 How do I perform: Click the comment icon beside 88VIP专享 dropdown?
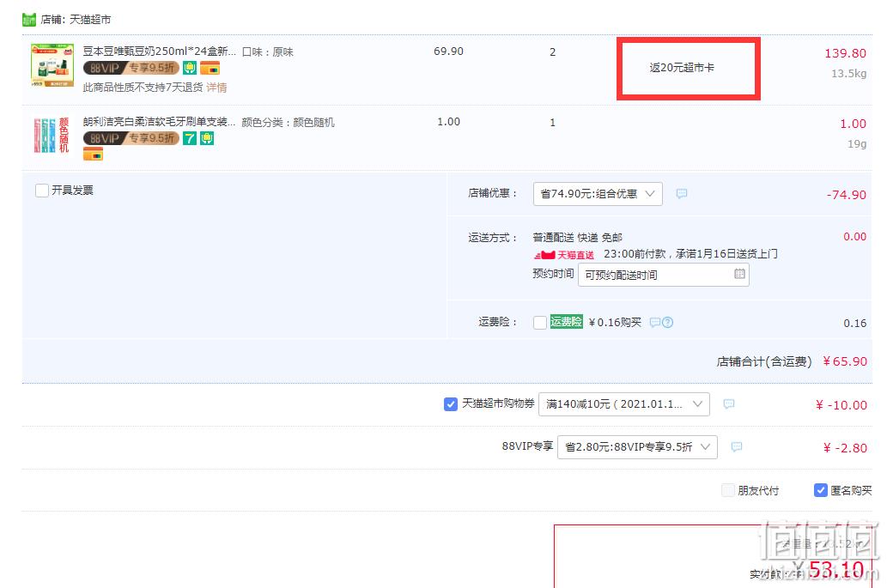737,447
